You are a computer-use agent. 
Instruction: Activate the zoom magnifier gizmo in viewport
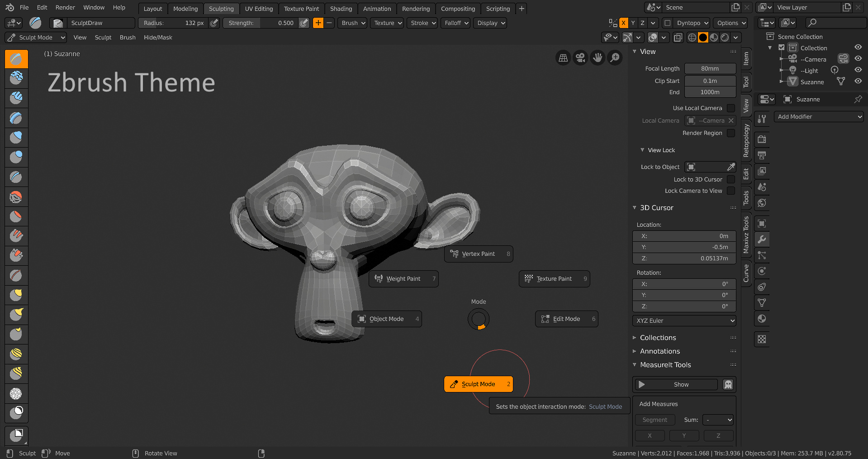point(615,57)
